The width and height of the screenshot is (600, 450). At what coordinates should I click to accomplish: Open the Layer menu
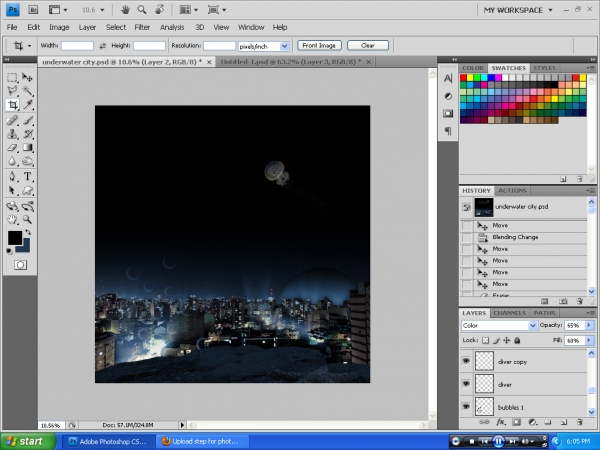coord(87,27)
